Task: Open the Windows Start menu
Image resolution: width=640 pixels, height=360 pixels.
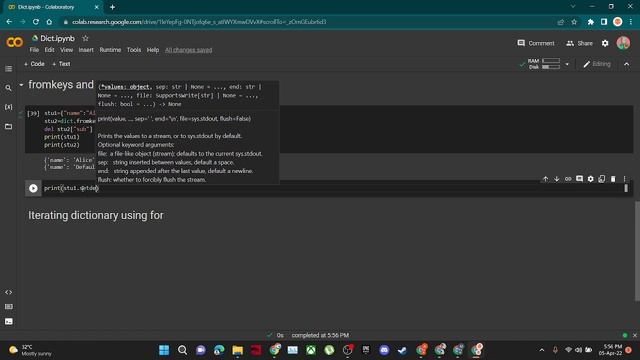Action: point(164,350)
